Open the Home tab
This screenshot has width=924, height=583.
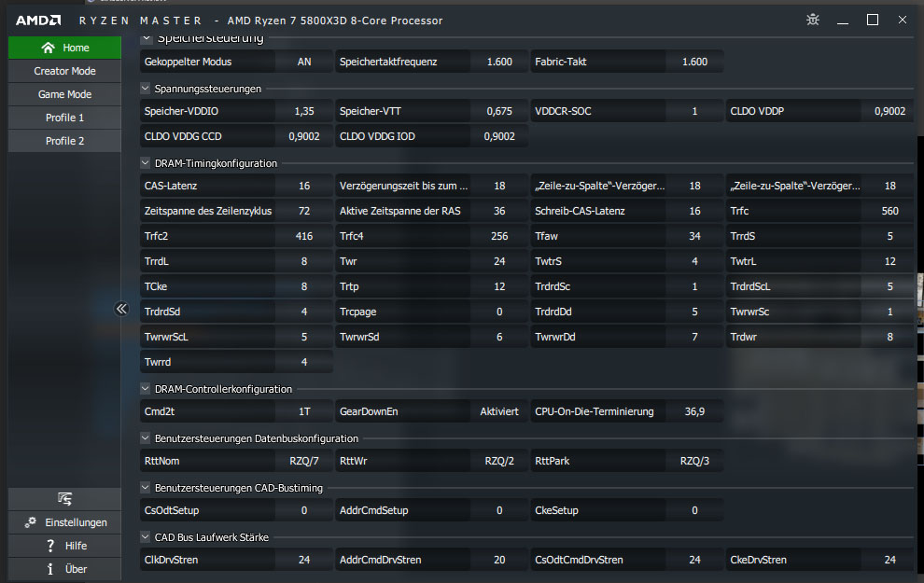tap(64, 48)
